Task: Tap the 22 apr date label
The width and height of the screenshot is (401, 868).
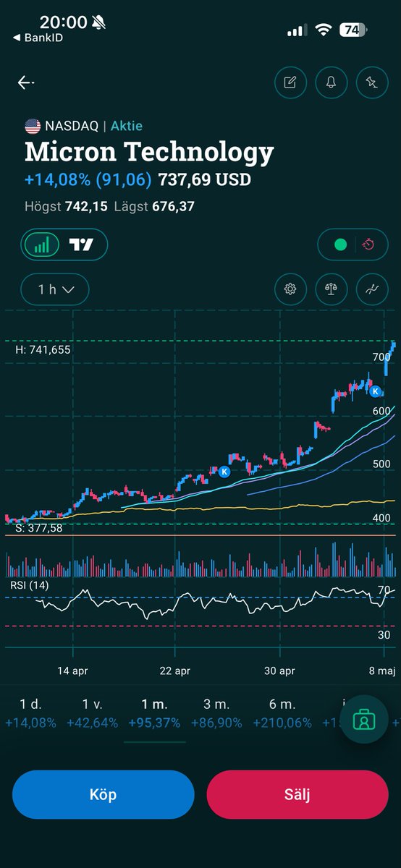Action: pos(174,671)
